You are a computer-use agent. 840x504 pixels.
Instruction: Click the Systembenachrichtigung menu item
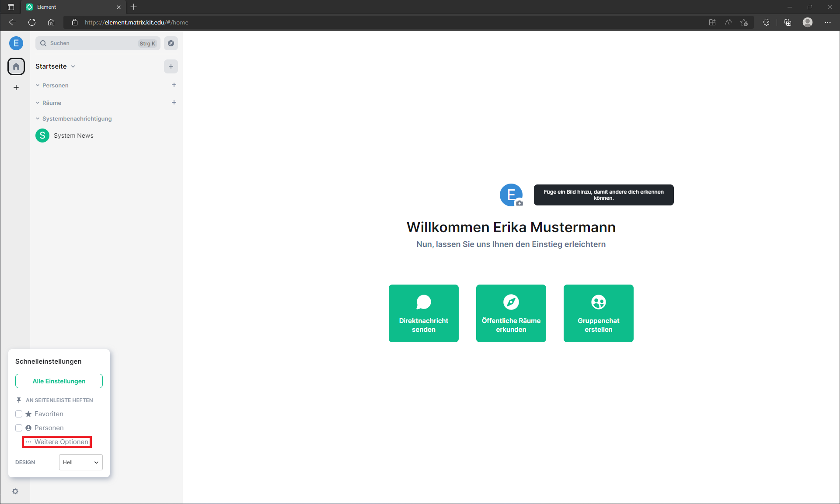tap(76, 118)
